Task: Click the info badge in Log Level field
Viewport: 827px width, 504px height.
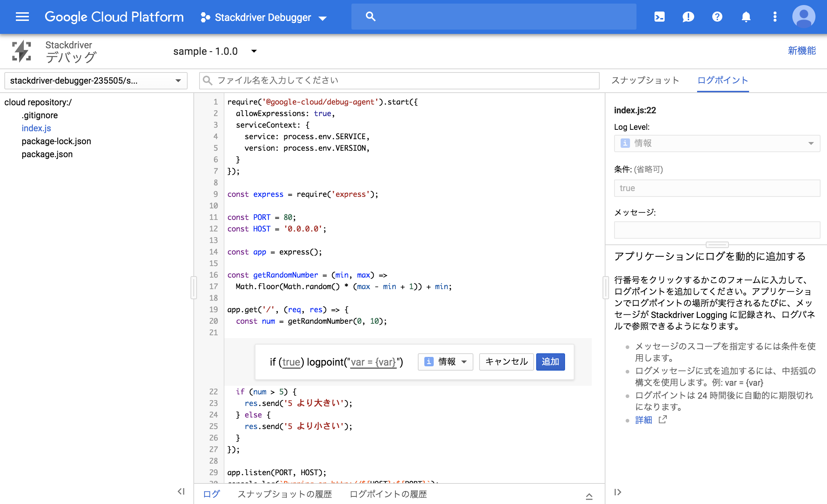Action: click(x=625, y=143)
